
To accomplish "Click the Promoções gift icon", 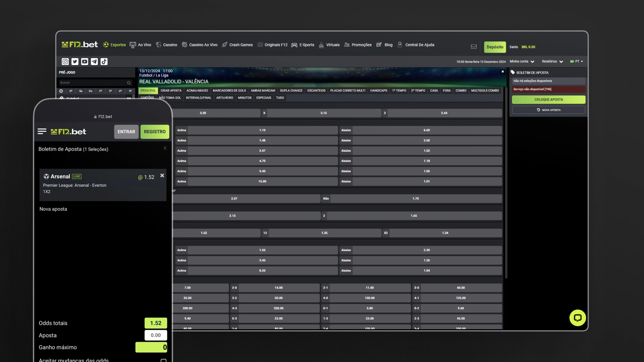I will [347, 45].
